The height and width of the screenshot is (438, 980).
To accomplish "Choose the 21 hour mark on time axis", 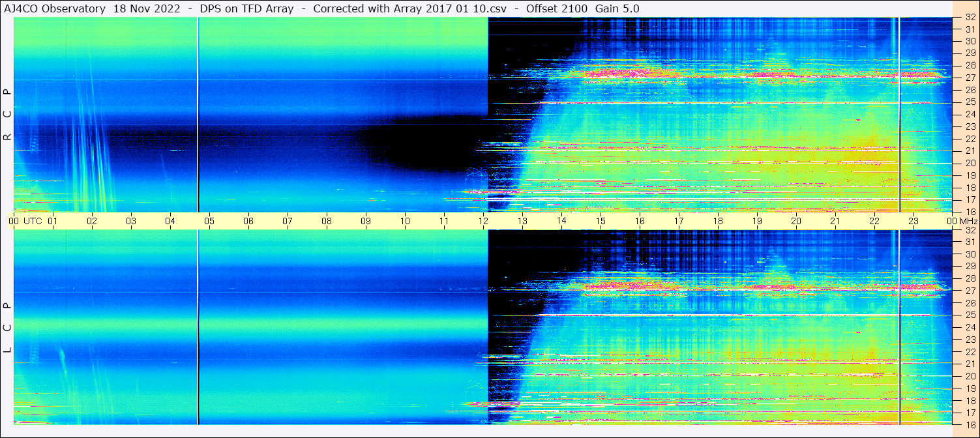I will (x=835, y=221).
